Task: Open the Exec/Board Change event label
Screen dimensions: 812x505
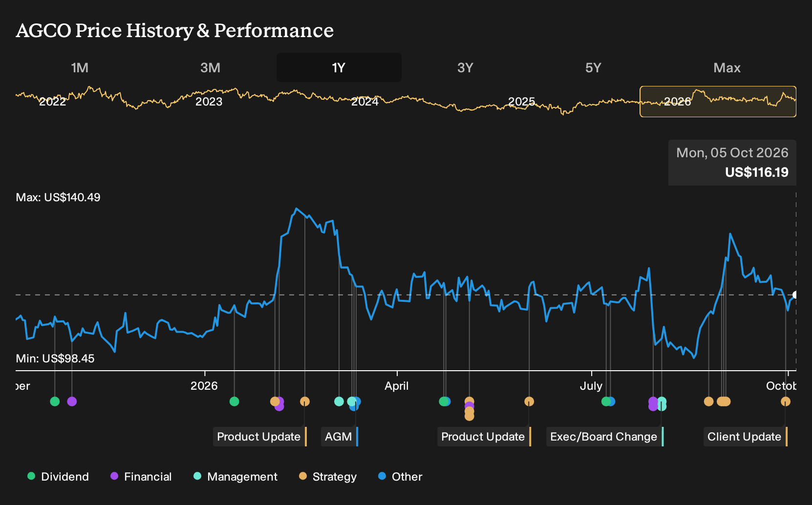Action: pos(604,437)
